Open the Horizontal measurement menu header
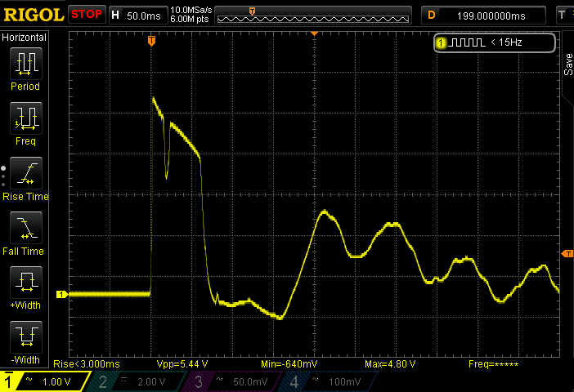The height and width of the screenshot is (392, 574). 25,38
